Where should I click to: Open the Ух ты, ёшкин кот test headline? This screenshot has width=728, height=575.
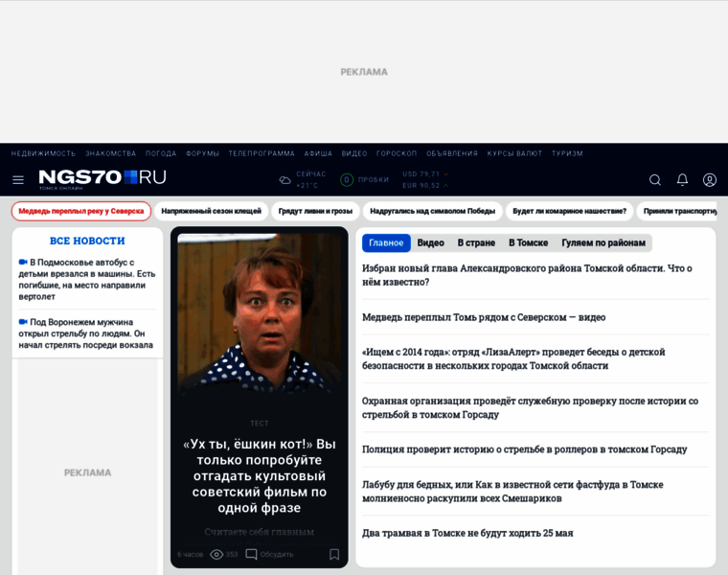click(x=259, y=475)
